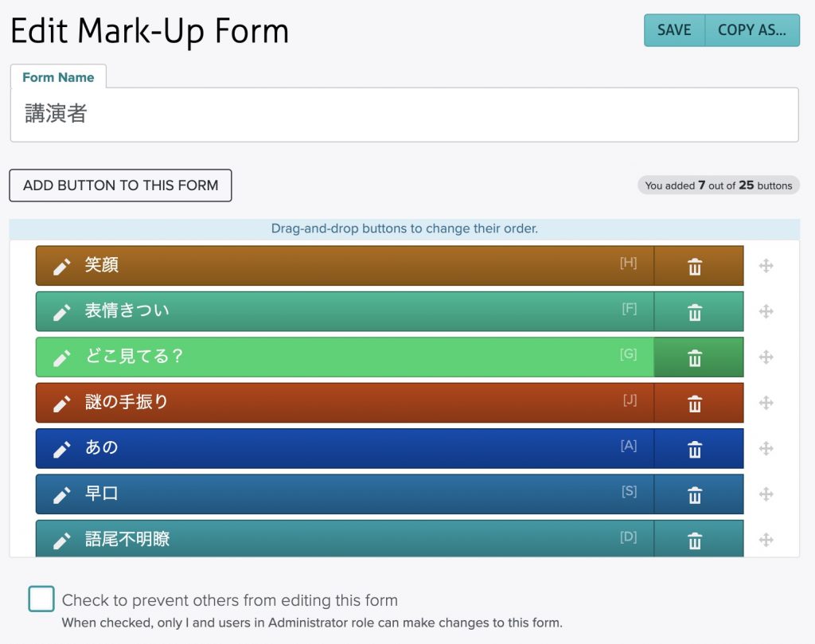
Task: Click ADD BUTTON TO THIS FORM
Action: (120, 185)
